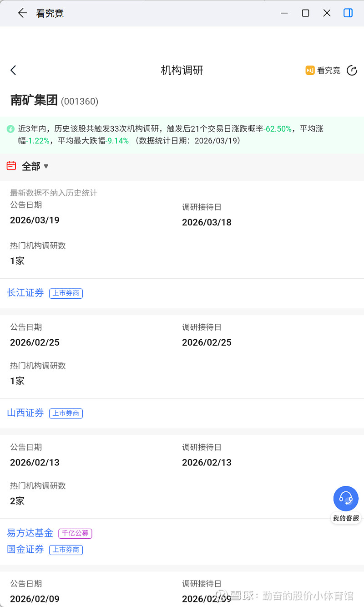Go back using the chevron beside 机构调研

[x=13, y=70]
